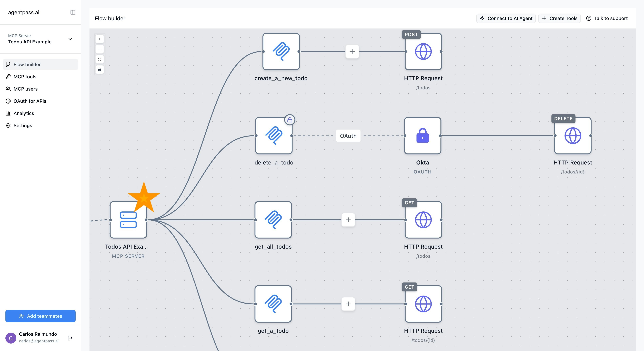Click Connect to AI Agent button
The height and width of the screenshot is (351, 644).
pos(506,18)
